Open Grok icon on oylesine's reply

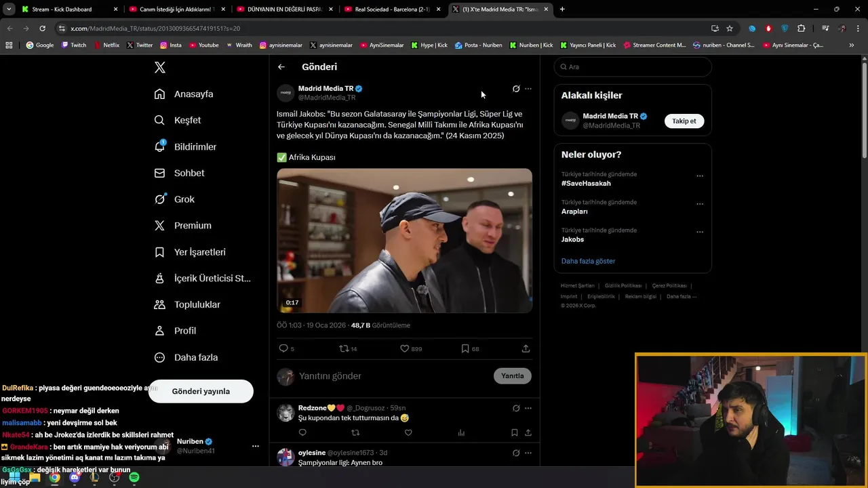click(516, 453)
